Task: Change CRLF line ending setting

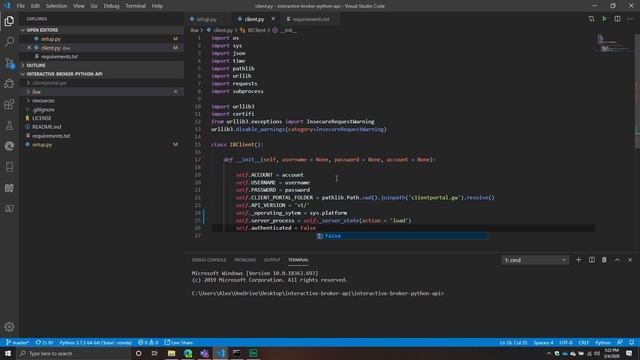Action: pyautogui.click(x=584, y=342)
